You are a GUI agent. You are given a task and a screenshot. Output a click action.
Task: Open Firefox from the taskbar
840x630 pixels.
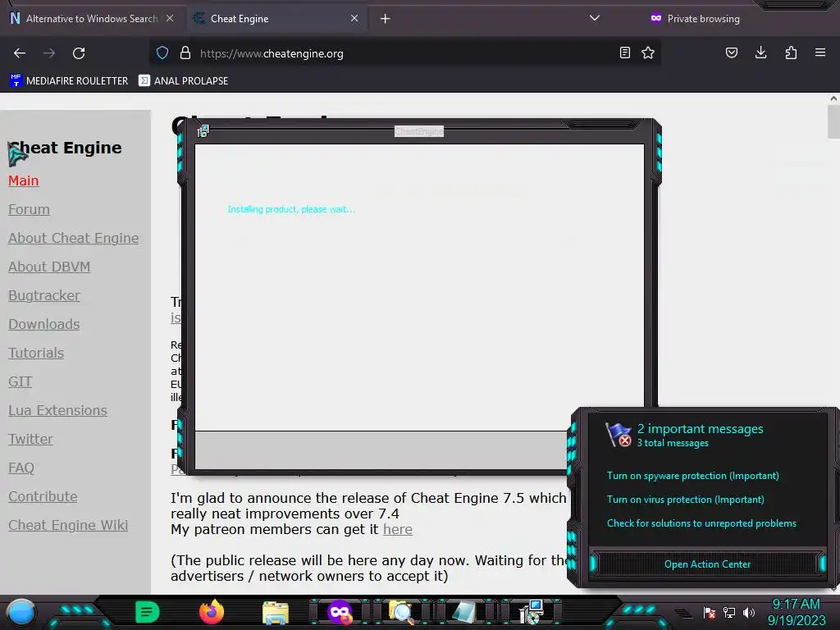coord(212,612)
